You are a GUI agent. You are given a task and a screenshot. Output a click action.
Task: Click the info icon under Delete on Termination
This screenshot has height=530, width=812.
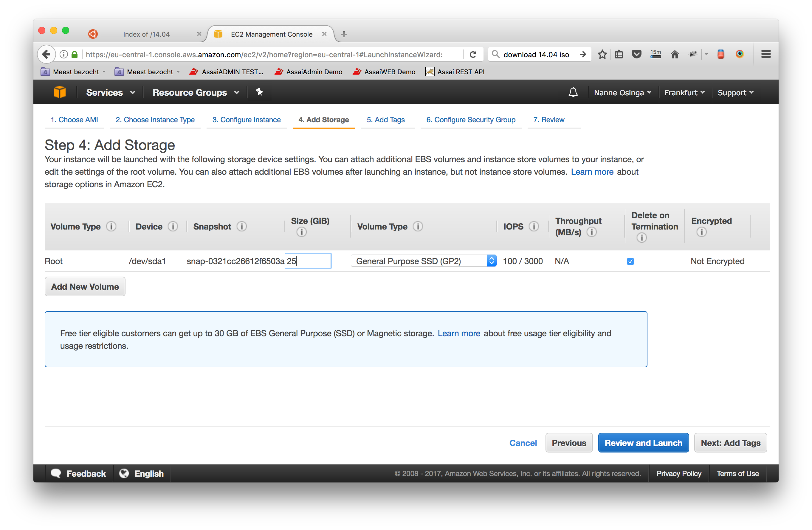tap(642, 238)
